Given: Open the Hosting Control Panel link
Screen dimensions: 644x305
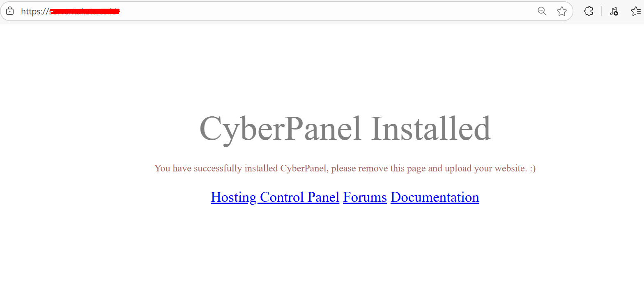Looking at the screenshot, I should 275,197.
